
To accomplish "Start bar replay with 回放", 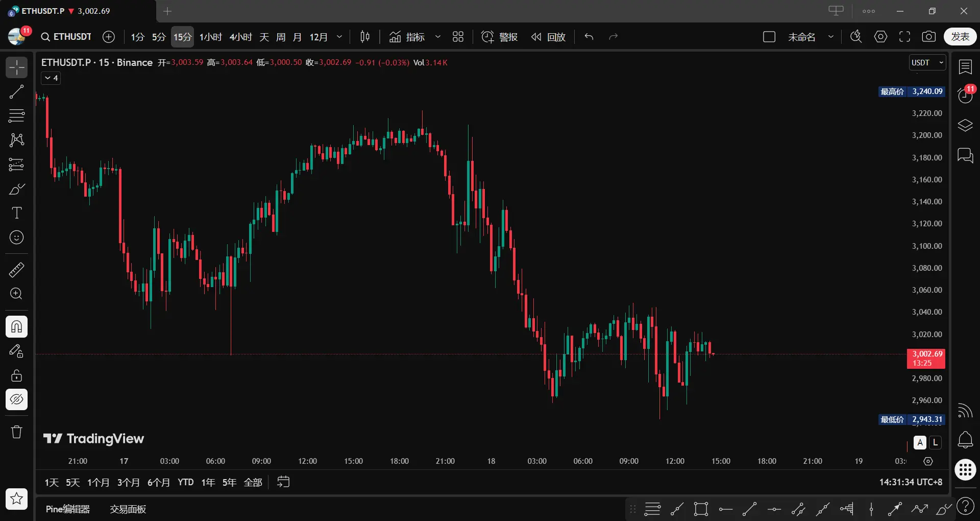I will point(549,37).
